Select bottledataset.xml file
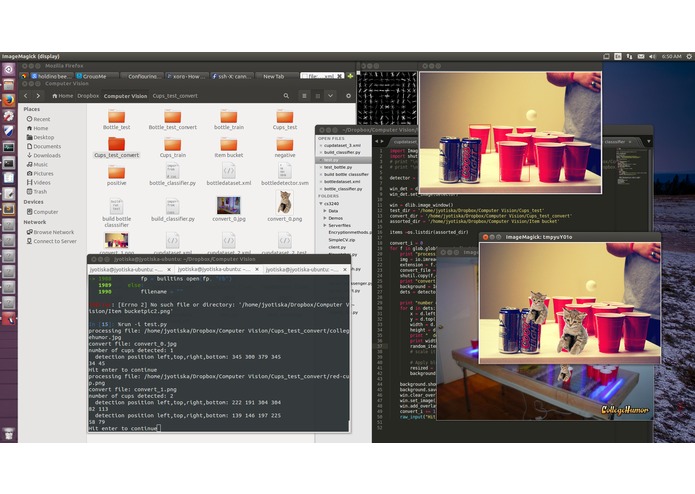The width and height of the screenshot is (695, 494). click(229, 175)
